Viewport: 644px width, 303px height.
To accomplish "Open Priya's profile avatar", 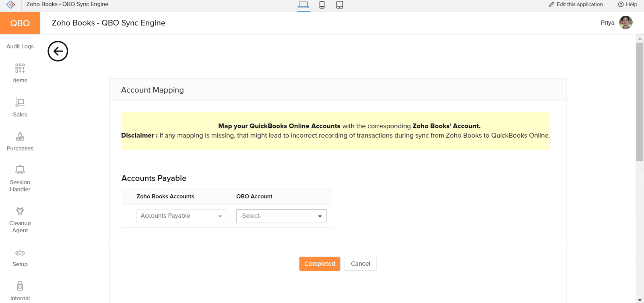I will 626,23.
